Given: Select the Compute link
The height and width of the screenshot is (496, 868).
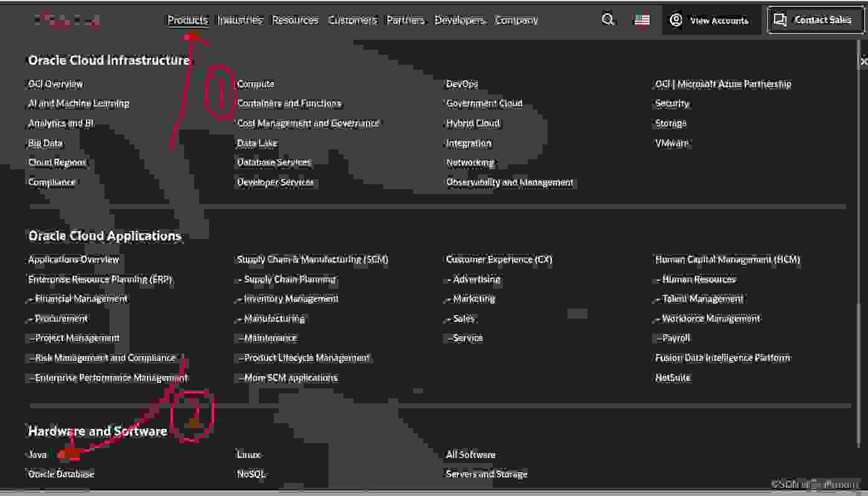Looking at the screenshot, I should [x=255, y=83].
